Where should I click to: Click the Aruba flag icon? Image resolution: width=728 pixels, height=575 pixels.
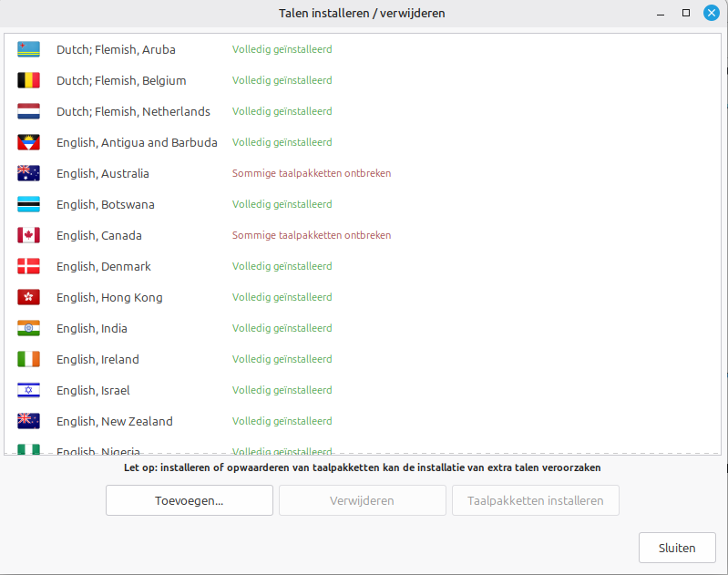point(28,49)
